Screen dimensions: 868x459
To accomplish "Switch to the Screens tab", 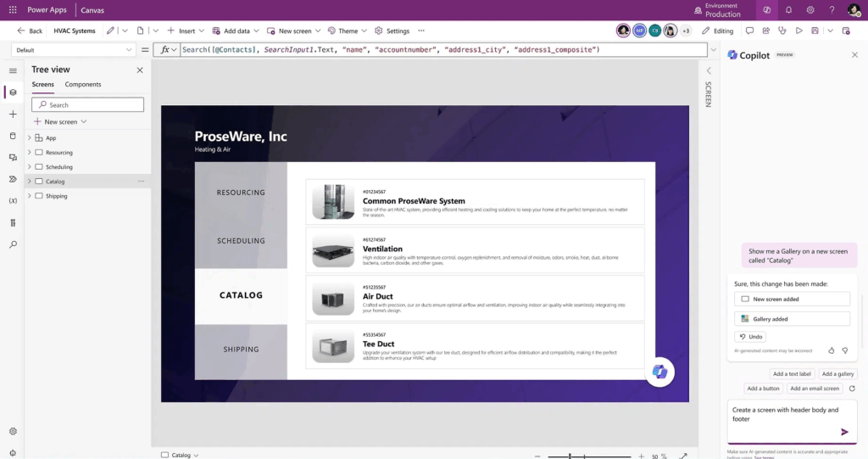I will point(42,84).
